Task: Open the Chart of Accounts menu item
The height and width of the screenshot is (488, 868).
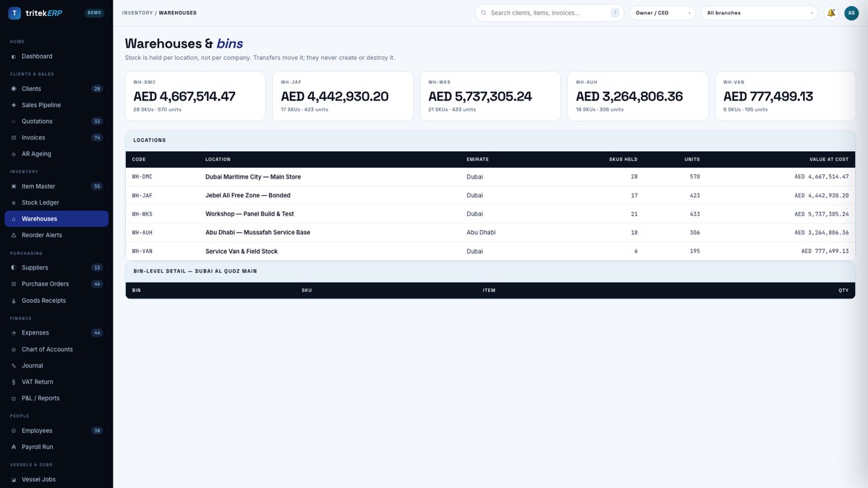Action: [56, 349]
